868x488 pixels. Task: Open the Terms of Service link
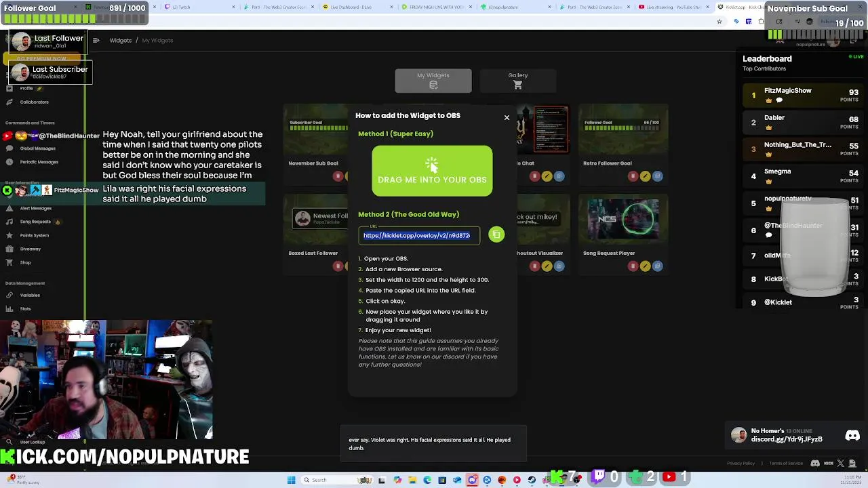(786, 464)
